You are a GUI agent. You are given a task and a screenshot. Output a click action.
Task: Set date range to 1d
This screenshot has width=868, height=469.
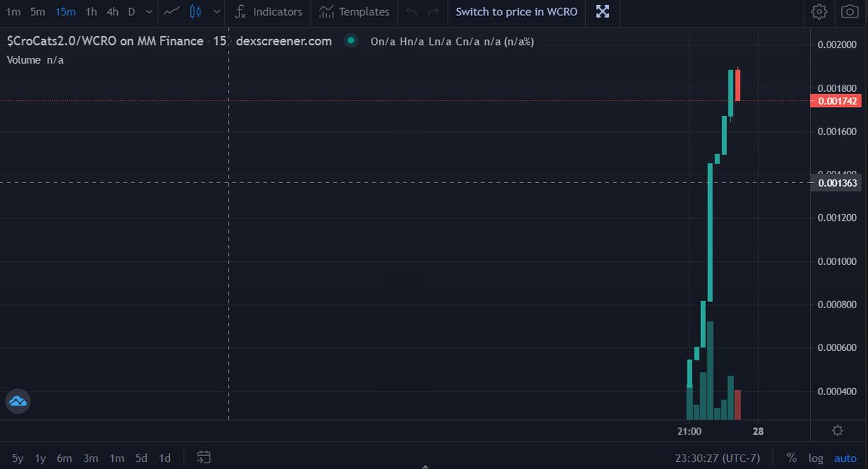(x=165, y=457)
